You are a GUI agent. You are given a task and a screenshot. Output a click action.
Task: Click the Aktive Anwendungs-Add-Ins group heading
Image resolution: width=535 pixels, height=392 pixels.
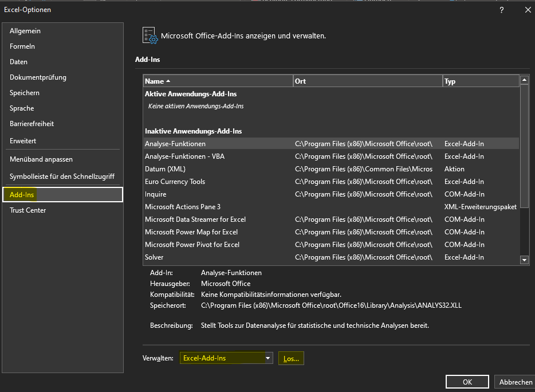click(191, 94)
